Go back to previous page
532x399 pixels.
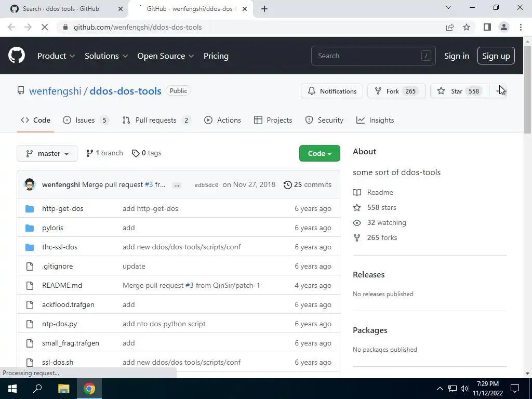coord(11,27)
